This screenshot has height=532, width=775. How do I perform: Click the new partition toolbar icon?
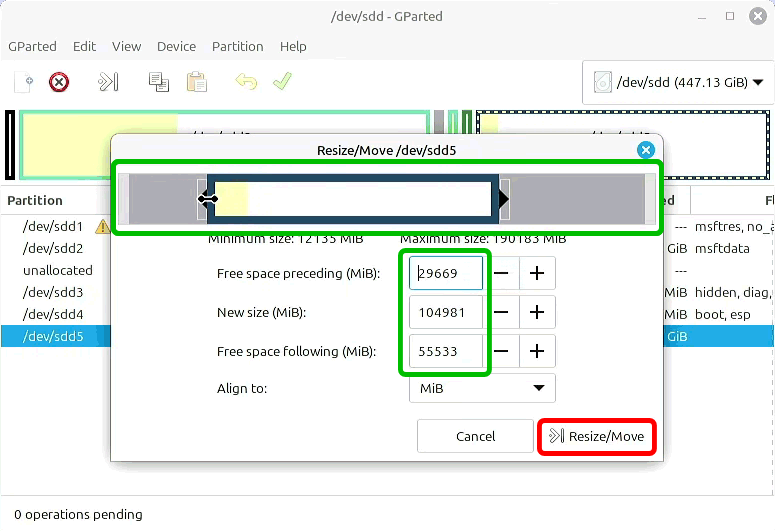(x=24, y=82)
